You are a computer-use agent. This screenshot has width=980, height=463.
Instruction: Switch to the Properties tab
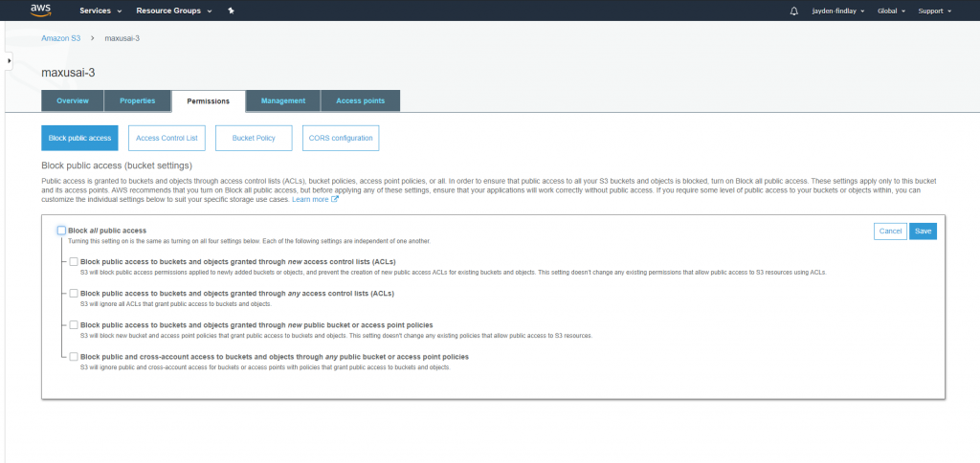pyautogui.click(x=138, y=100)
